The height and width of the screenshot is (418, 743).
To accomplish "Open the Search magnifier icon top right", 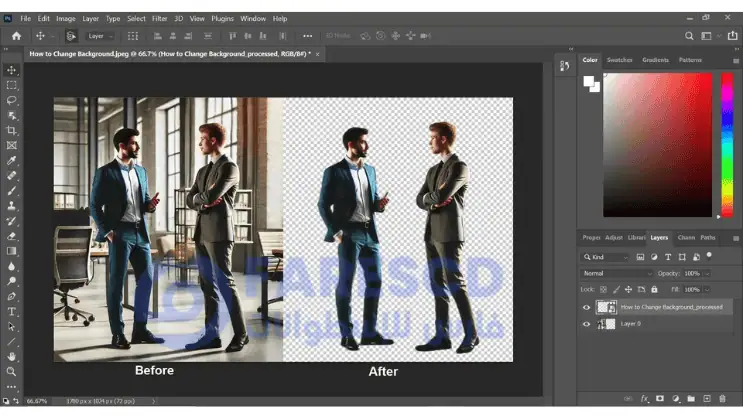I will [x=689, y=36].
